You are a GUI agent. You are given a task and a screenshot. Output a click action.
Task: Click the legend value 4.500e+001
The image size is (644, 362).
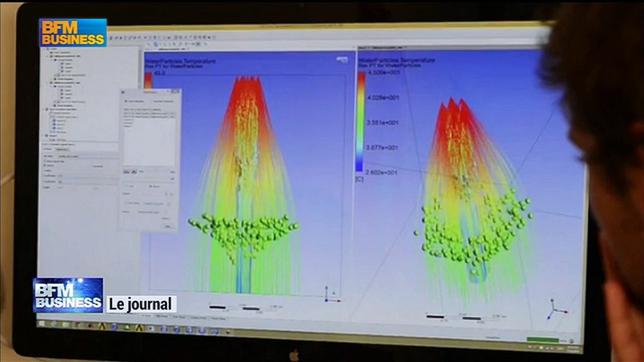click(x=383, y=72)
